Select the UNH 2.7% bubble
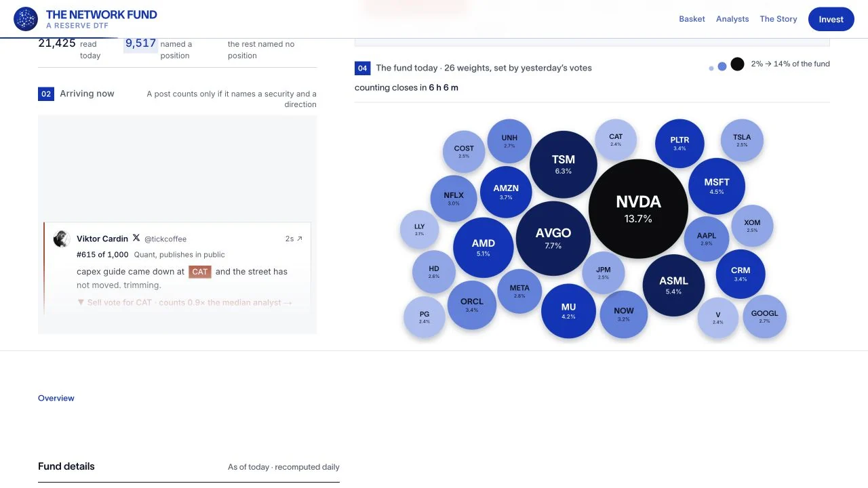This screenshot has height=488, width=868. [x=509, y=141]
